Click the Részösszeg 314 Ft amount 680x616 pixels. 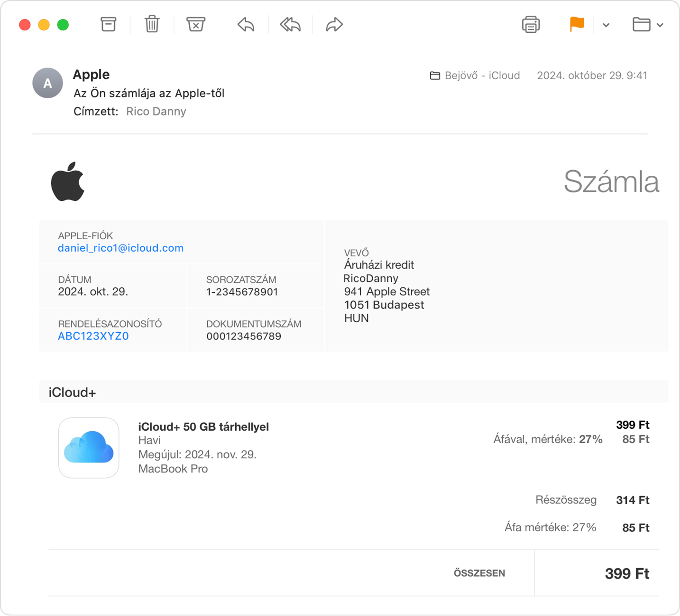coord(633,500)
